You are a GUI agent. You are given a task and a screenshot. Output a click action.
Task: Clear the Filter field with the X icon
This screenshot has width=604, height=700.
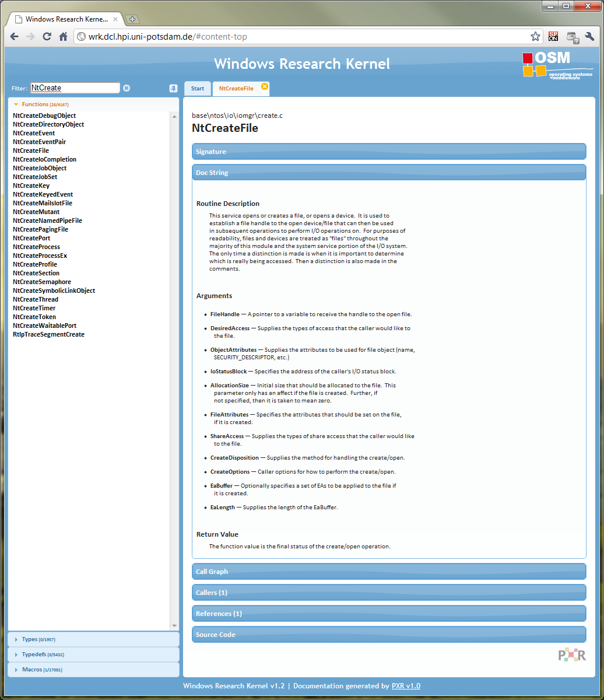pyautogui.click(x=127, y=88)
